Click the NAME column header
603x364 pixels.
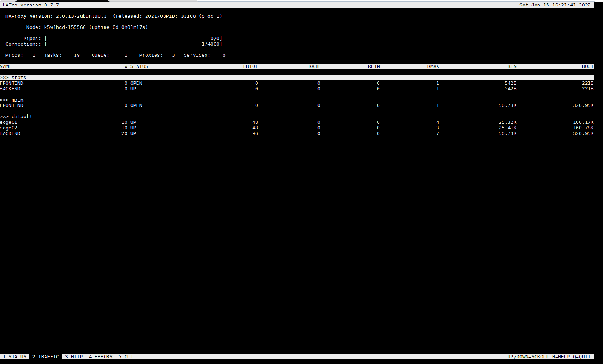point(6,66)
